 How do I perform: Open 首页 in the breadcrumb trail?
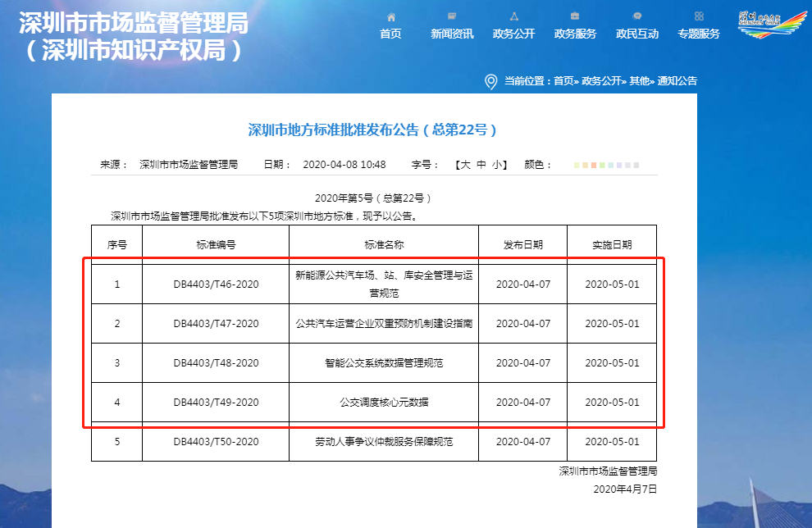(563, 81)
